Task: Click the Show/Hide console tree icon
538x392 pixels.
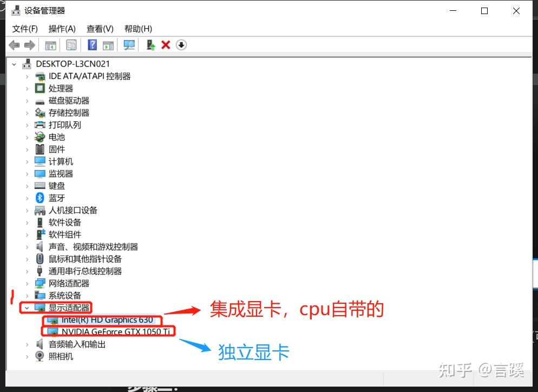Action: 51,45
